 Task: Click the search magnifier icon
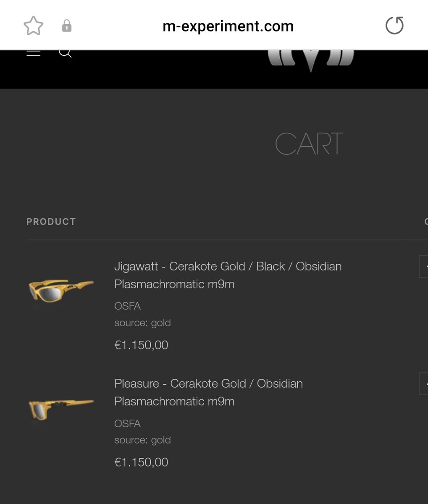click(x=65, y=53)
